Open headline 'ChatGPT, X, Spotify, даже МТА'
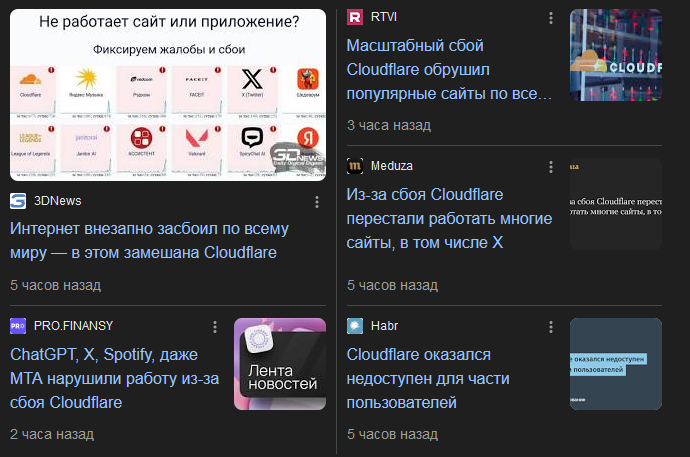This screenshot has width=690, height=457. click(114, 379)
